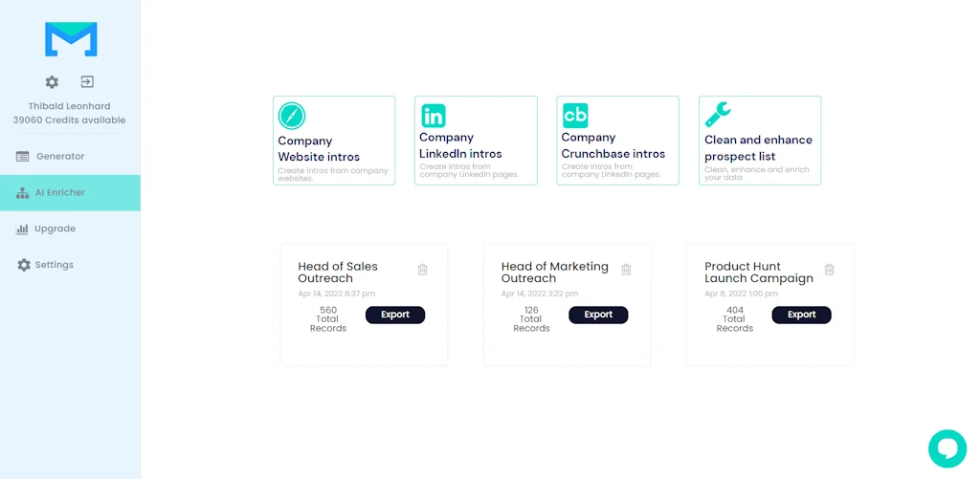This screenshot has width=980, height=479.
Task: Delete the Head of Marketing Outreach list
Action: [x=626, y=270]
